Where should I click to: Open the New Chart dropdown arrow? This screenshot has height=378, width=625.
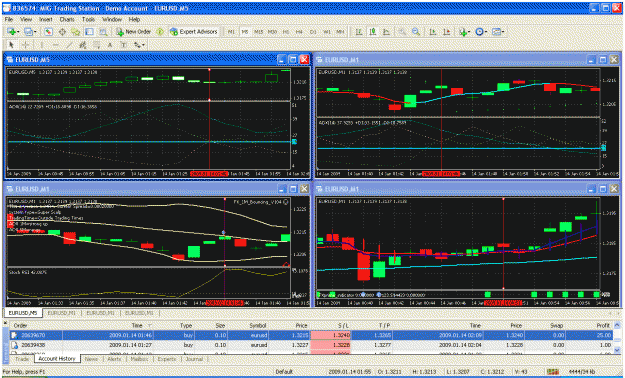(x=17, y=32)
